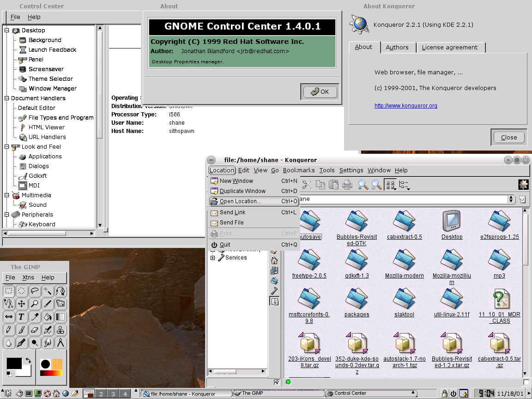Select GIMP move tool
This screenshot has height=399, width=532.
(21, 304)
